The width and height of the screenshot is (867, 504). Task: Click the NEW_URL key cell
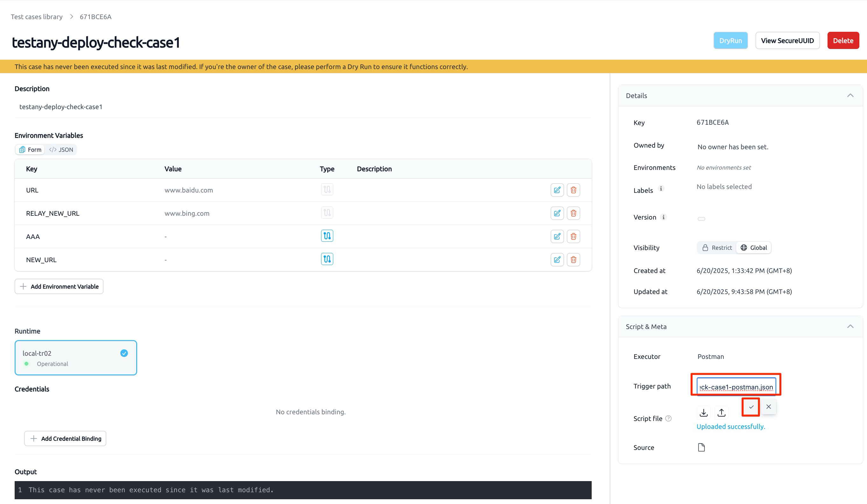(41, 260)
